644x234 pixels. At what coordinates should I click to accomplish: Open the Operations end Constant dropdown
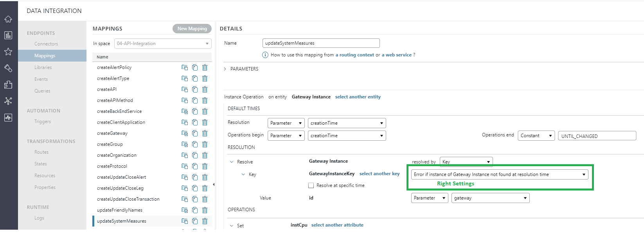(x=536, y=136)
